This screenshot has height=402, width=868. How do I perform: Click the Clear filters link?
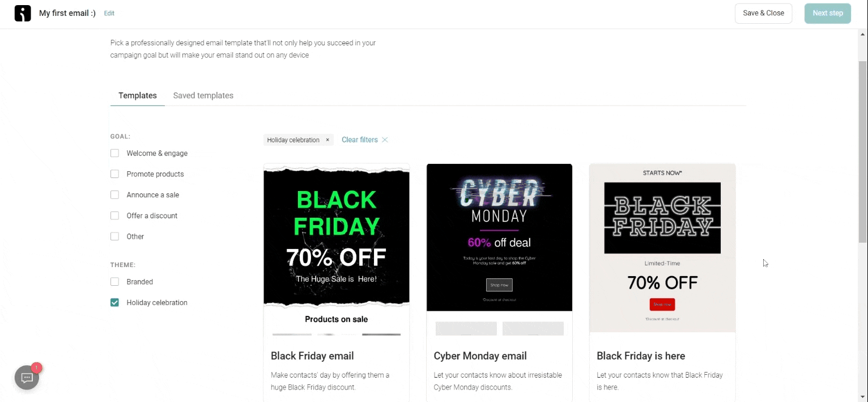359,140
